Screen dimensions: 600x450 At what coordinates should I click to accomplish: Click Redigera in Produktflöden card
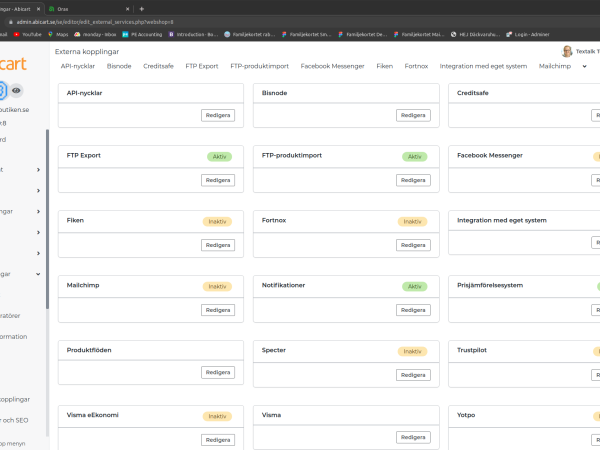[218, 372]
